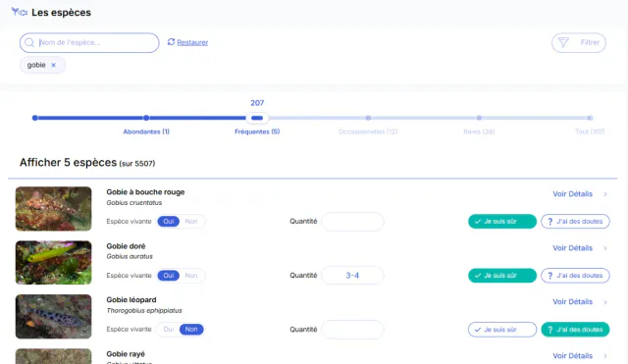
Task: Click the Gobius cruentatus scientific name
Action: click(134, 203)
